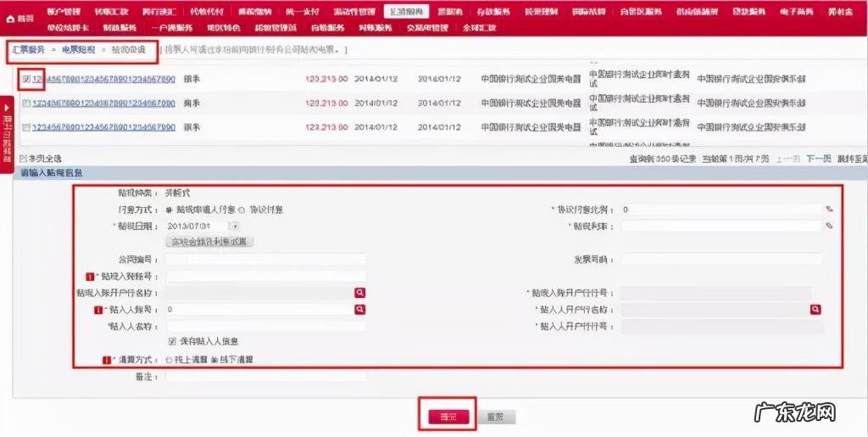Image resolution: width=868 pixels, height=437 pixels.
Task: Toggle the checked checkbox of first bill row
Action: coord(26,79)
